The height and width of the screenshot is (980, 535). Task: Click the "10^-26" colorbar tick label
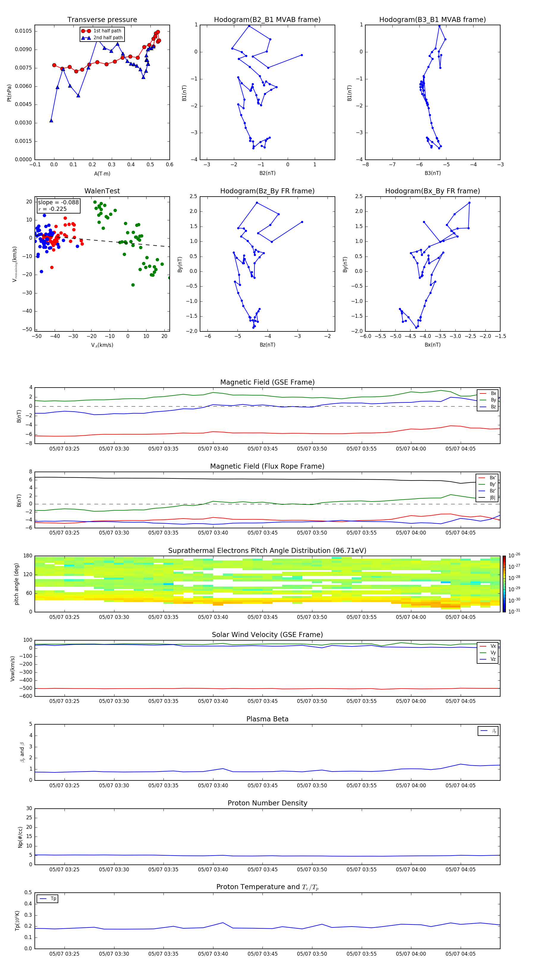coord(514,555)
